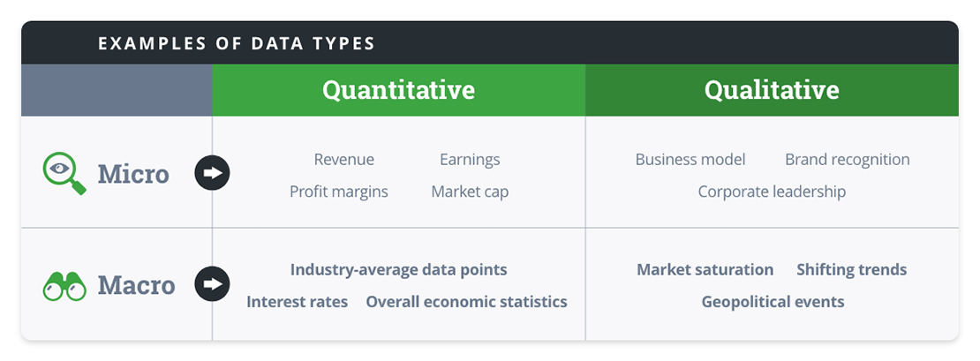This screenshot has height=361, width=980.
Task: Click the Micro row label
Action: (x=133, y=174)
